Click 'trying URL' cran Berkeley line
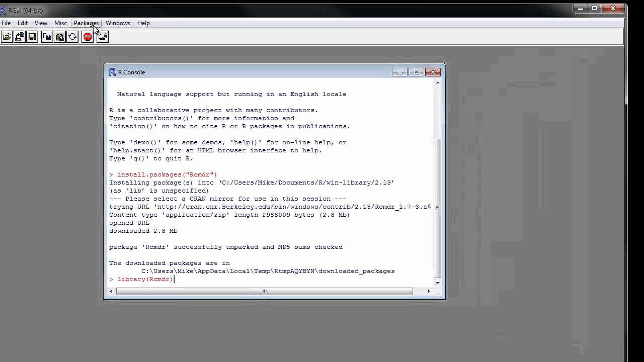644x362 pixels. click(x=270, y=207)
